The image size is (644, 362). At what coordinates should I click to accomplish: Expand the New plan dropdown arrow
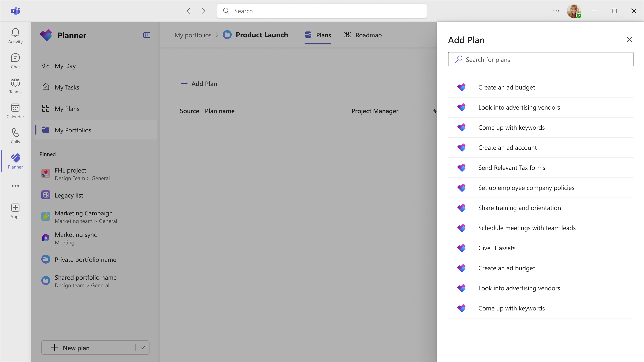[142, 347]
